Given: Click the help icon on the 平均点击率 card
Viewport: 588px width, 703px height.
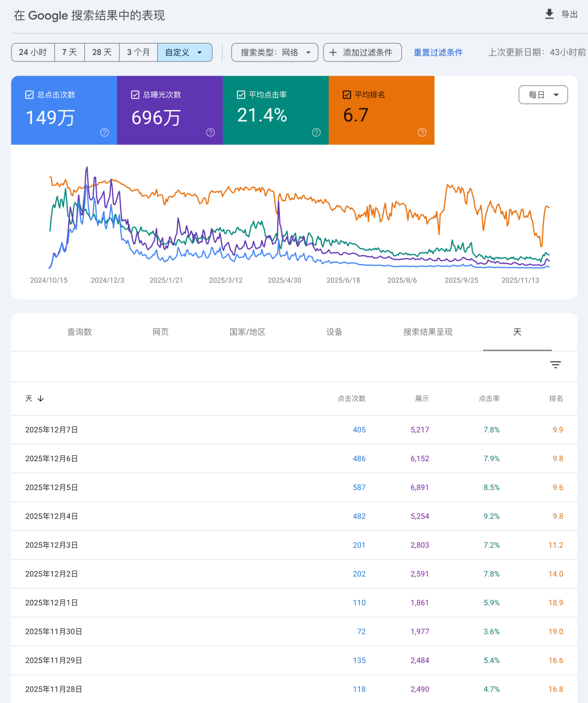Looking at the screenshot, I should tap(316, 132).
